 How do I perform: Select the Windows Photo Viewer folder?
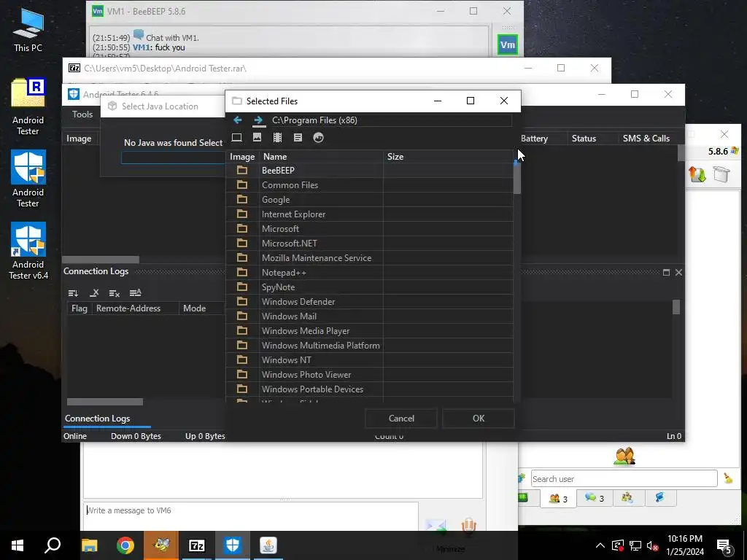370,375
